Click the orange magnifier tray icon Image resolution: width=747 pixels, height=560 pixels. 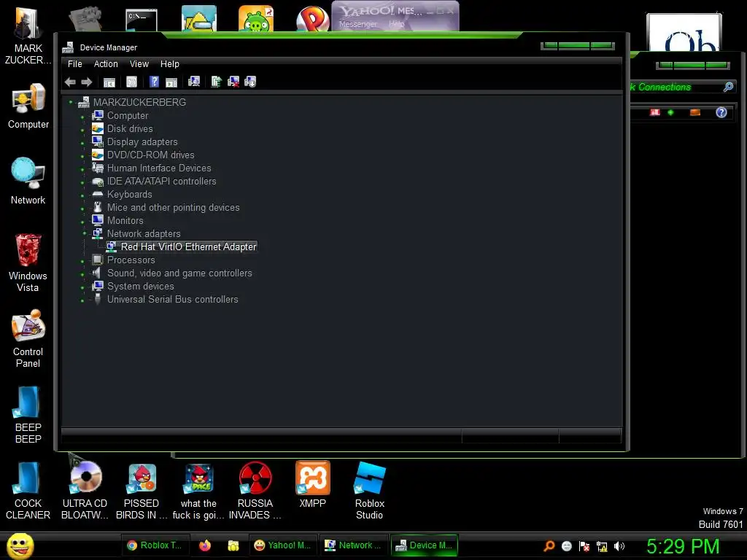pyautogui.click(x=549, y=545)
